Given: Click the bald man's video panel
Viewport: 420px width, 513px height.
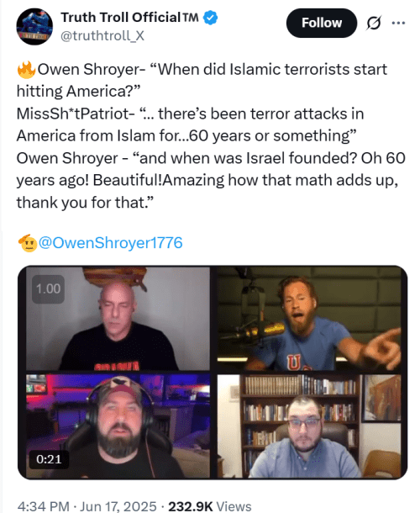Looking at the screenshot, I should pyautogui.click(x=118, y=319).
